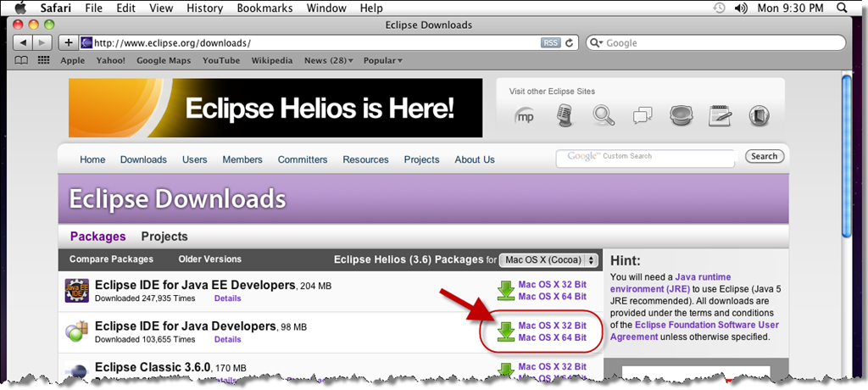Open the chat bubbles Eclipse site icon
Screen dimensions: 868x390
pos(643,116)
